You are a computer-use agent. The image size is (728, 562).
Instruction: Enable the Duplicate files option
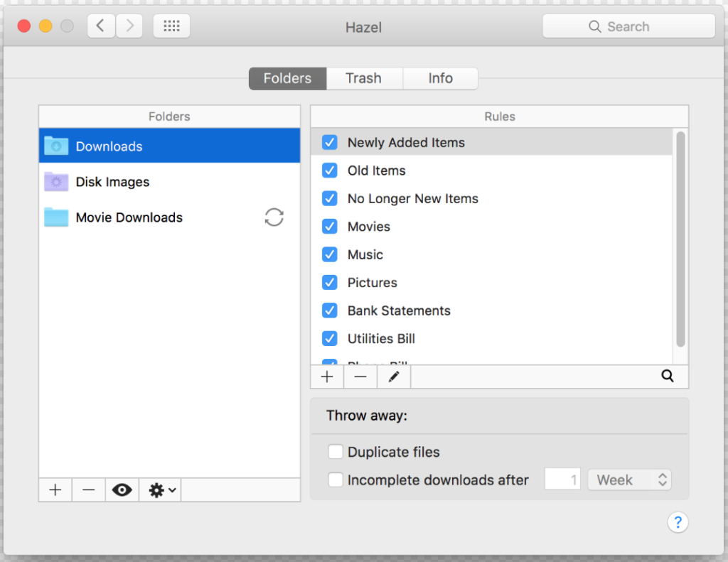tap(335, 451)
